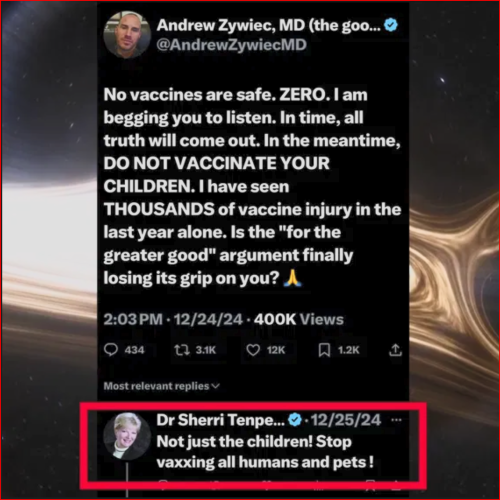Screen dimensions: 500x500
Task: Like the tweet via the heart icon
Action: [253, 350]
